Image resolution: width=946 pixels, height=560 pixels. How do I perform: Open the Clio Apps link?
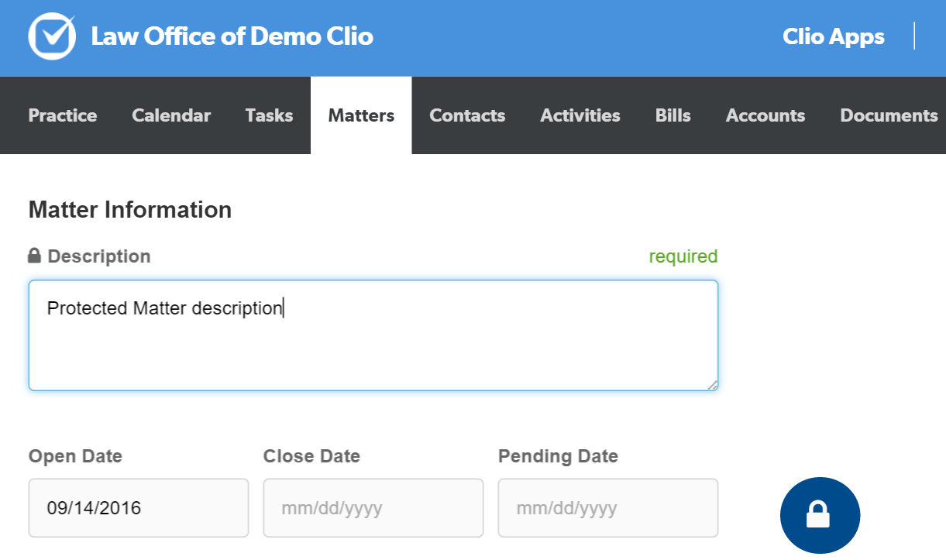point(833,36)
